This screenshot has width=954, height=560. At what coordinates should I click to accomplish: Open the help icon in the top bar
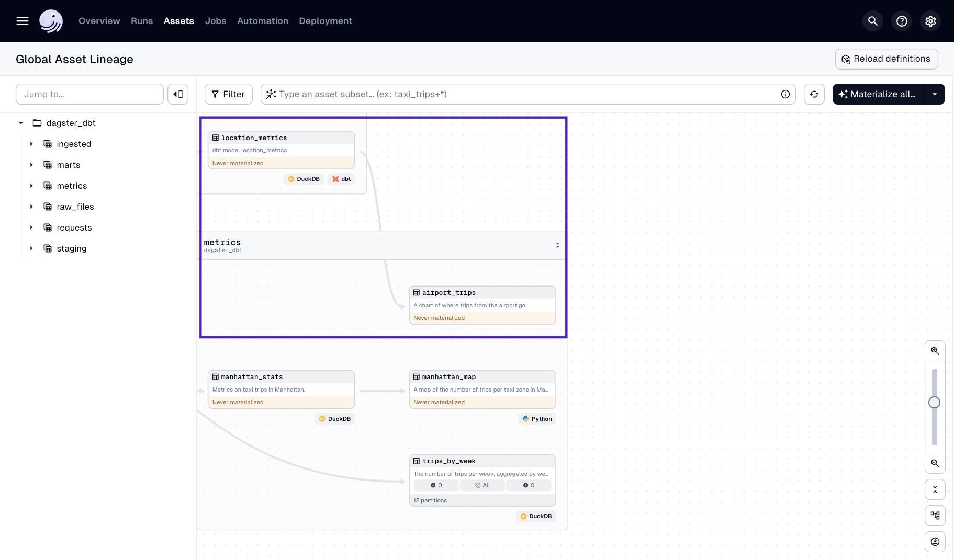click(901, 21)
